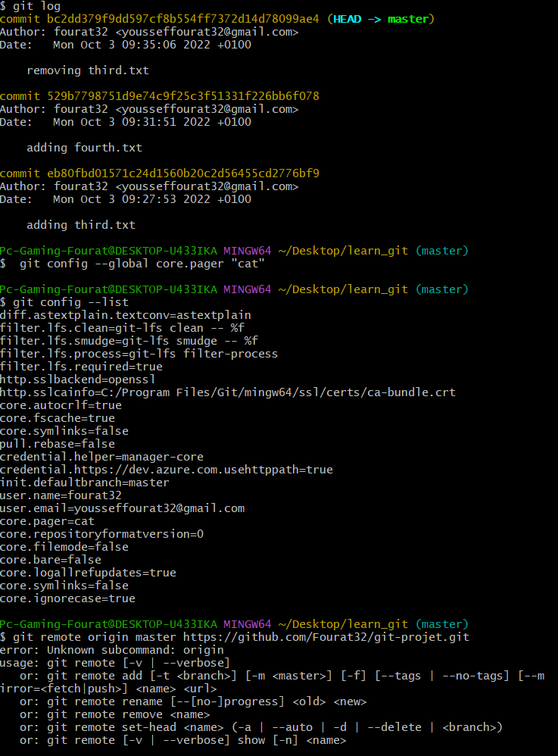Click the 'adding fourth.txt' commit message
Image resolution: width=558 pixels, height=756 pixels.
[84, 148]
